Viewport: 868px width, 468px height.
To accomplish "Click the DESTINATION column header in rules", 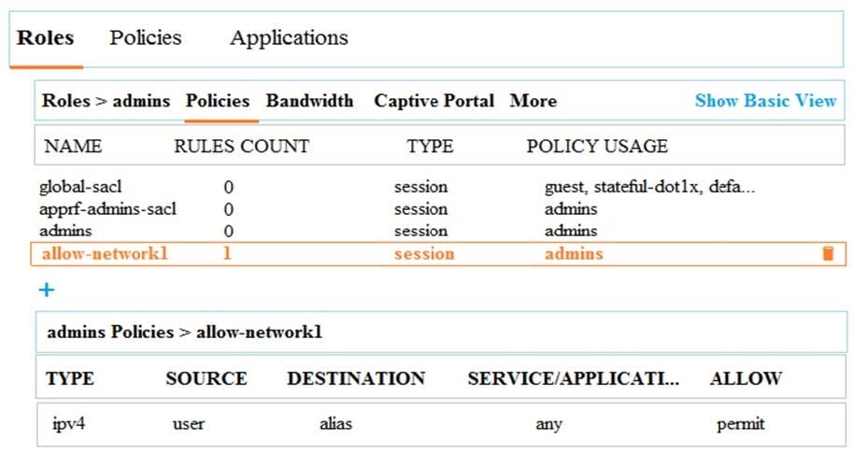I will 355,378.
